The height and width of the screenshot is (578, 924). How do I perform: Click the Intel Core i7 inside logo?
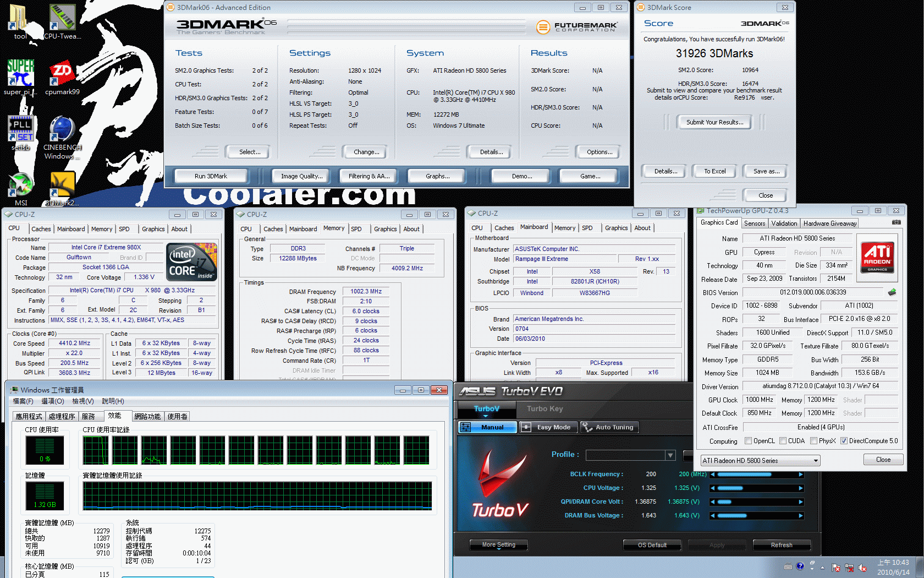(x=192, y=261)
